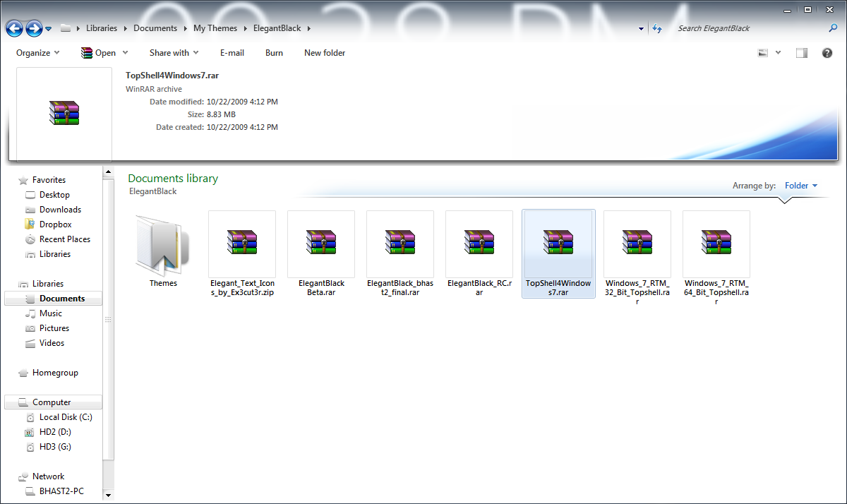Open HD2 (D:) drive
The height and width of the screenshot is (504, 847).
(55, 432)
